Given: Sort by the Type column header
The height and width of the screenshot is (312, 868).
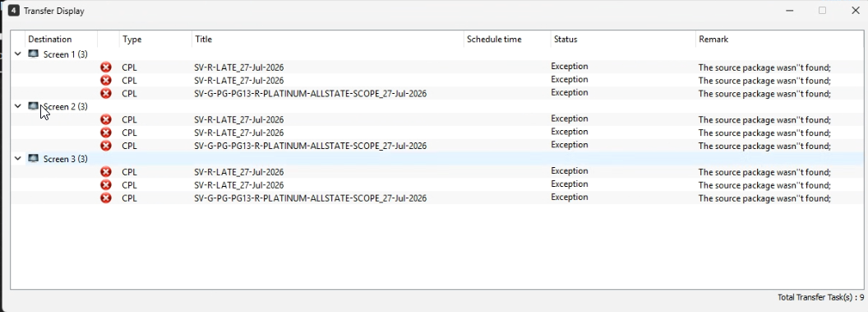Looking at the screenshot, I should pyautogui.click(x=155, y=40).
